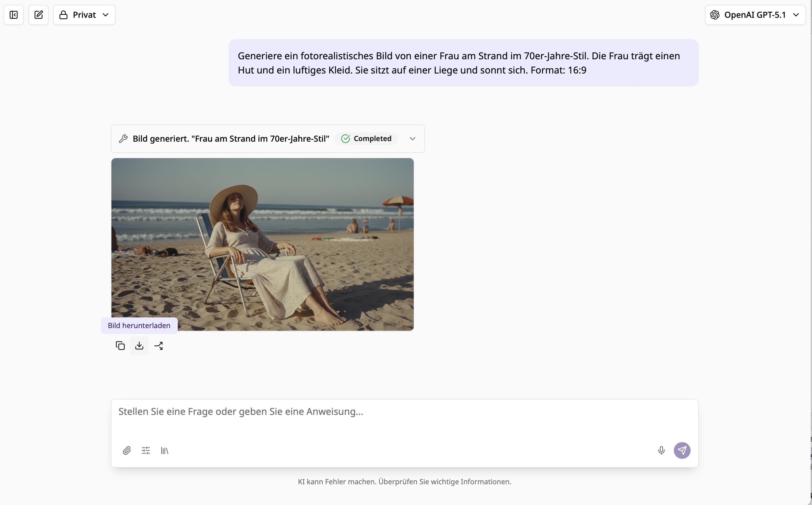This screenshot has width=812, height=505.
Task: Open the OpenAI GPT-5.1 model selector
Action: [x=755, y=15]
